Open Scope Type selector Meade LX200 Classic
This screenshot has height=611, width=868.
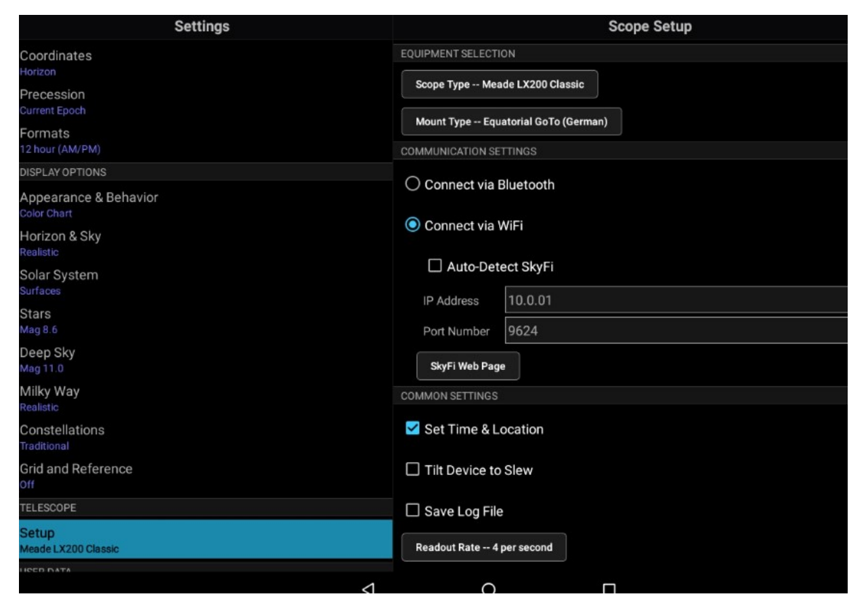coord(500,85)
